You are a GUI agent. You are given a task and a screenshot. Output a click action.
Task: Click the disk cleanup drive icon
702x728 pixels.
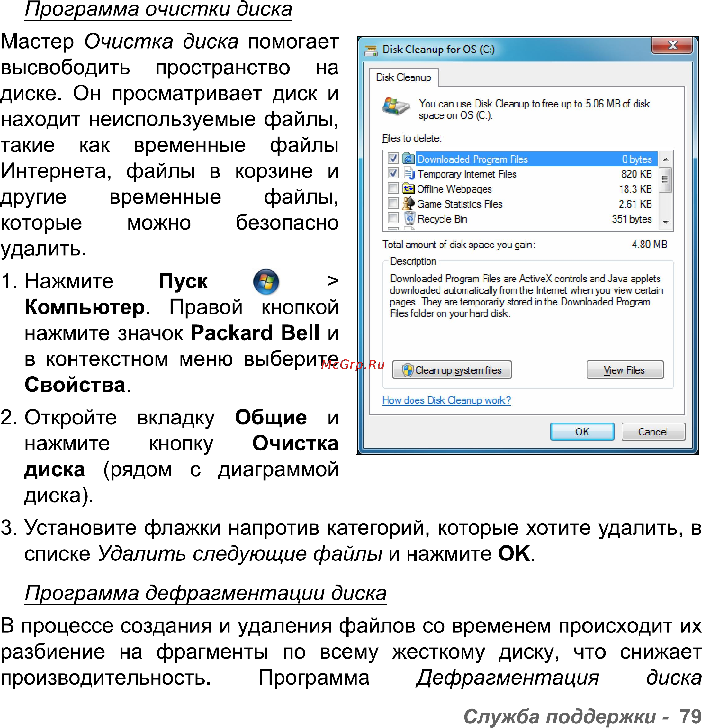(396, 107)
